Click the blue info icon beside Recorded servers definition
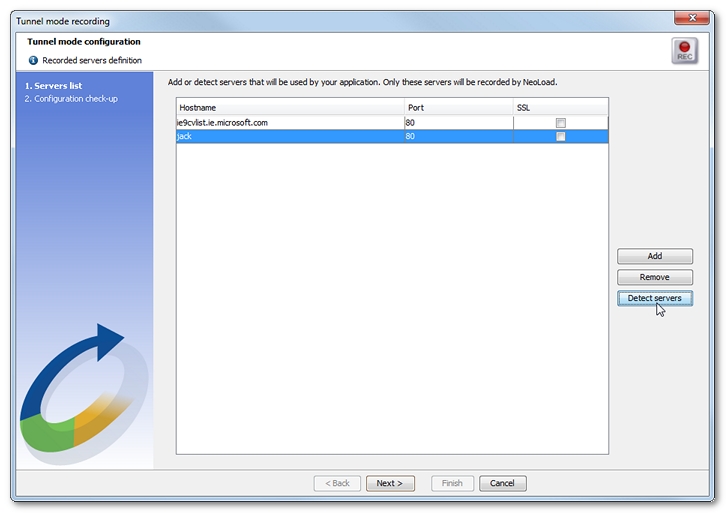This screenshot has height=513, width=726. coord(33,61)
